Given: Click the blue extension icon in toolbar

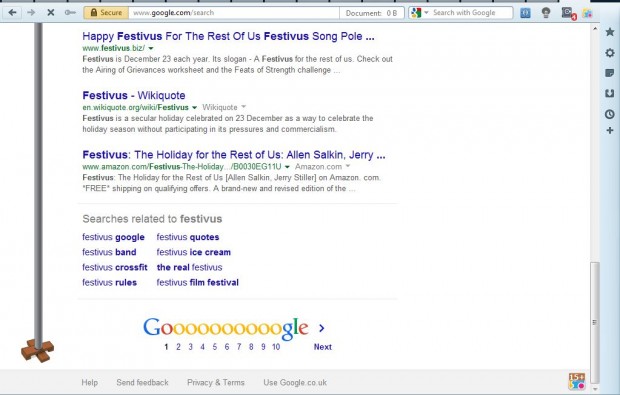Looking at the screenshot, I should (525, 13).
